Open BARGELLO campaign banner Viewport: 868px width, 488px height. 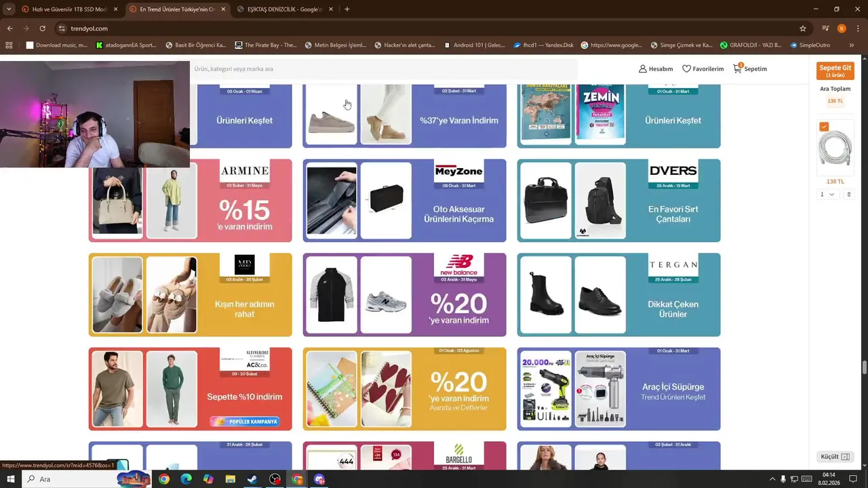[404, 455]
